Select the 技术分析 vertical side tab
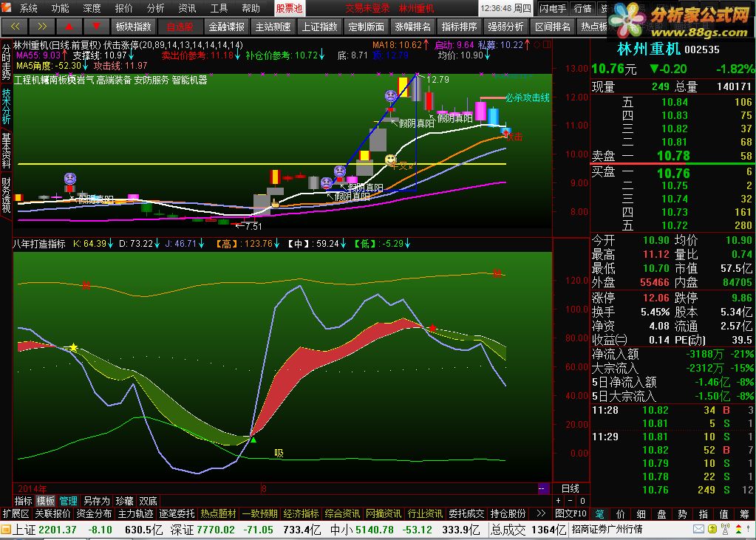 (x=6, y=106)
